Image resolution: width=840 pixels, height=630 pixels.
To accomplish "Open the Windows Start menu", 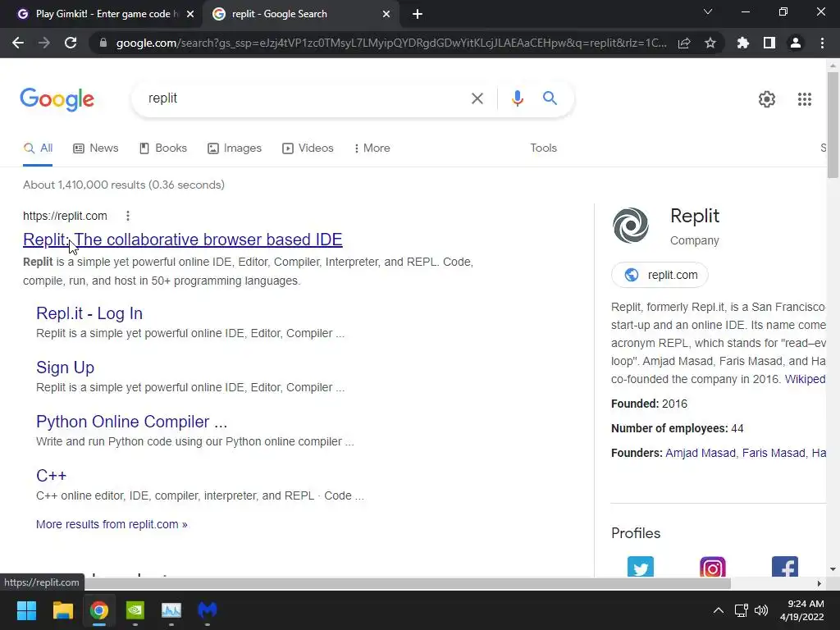I will (26, 610).
